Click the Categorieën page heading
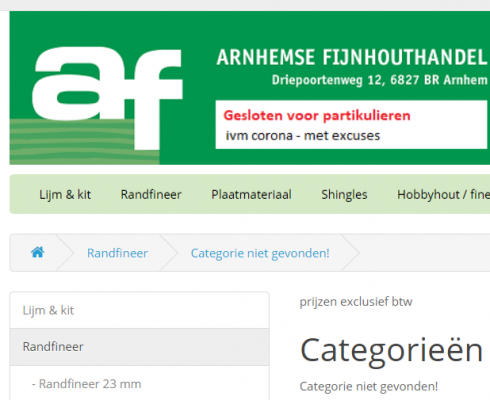490x400 pixels. point(391,350)
